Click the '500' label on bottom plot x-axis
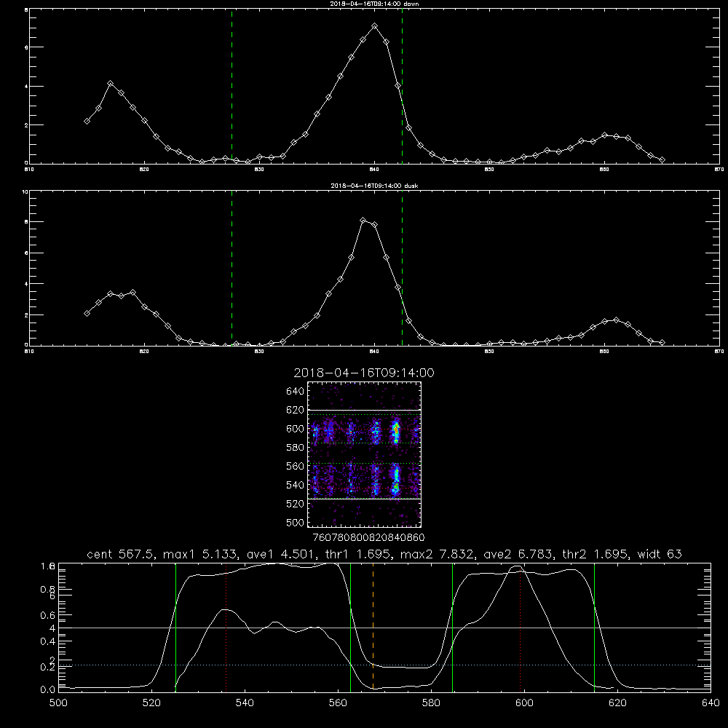Viewport: 728px width, 728px height. click(58, 703)
